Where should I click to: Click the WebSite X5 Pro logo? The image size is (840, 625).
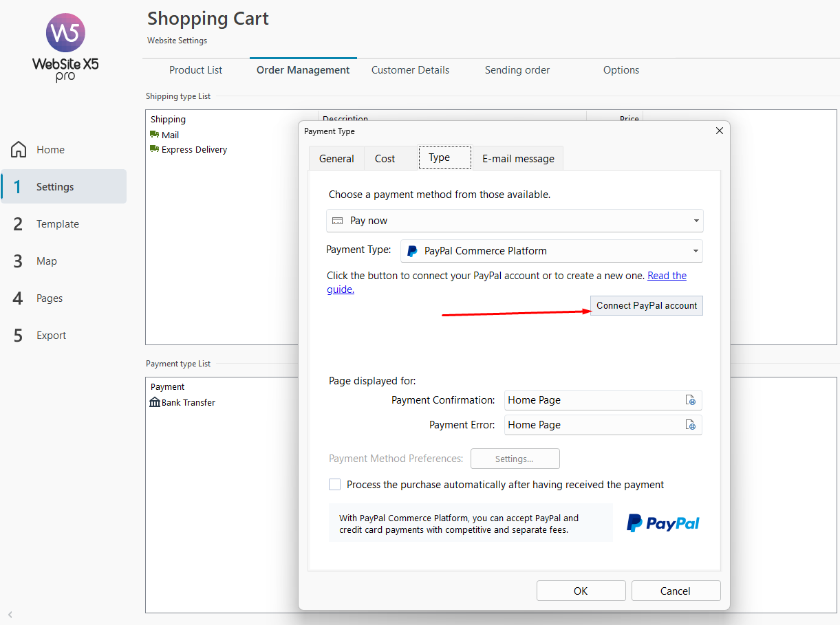(x=65, y=47)
